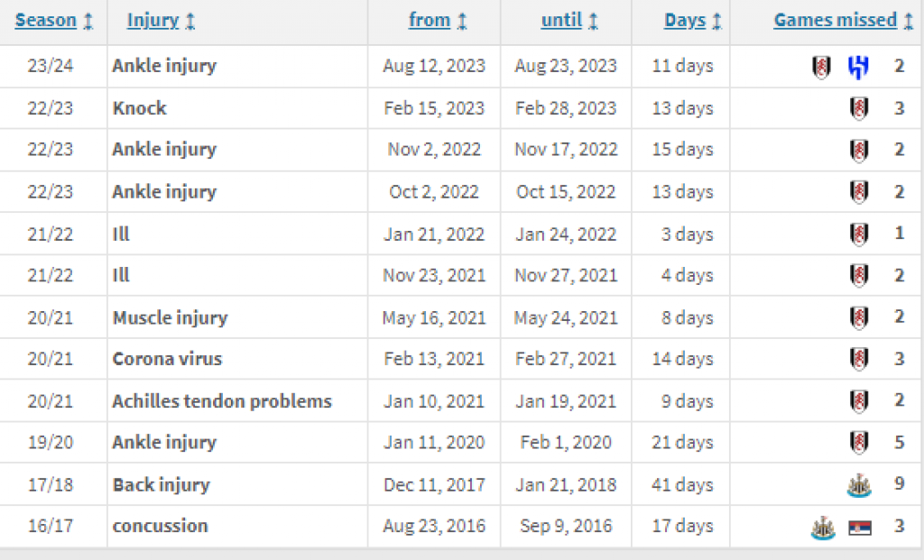924x560 pixels.
Task: Click Fulham crest in Knock injury row
Action: pos(859,108)
